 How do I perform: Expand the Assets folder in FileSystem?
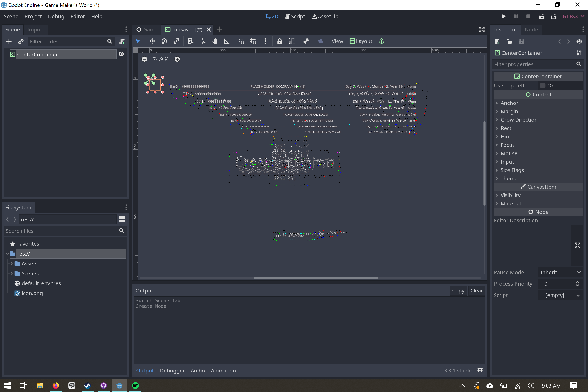12,263
